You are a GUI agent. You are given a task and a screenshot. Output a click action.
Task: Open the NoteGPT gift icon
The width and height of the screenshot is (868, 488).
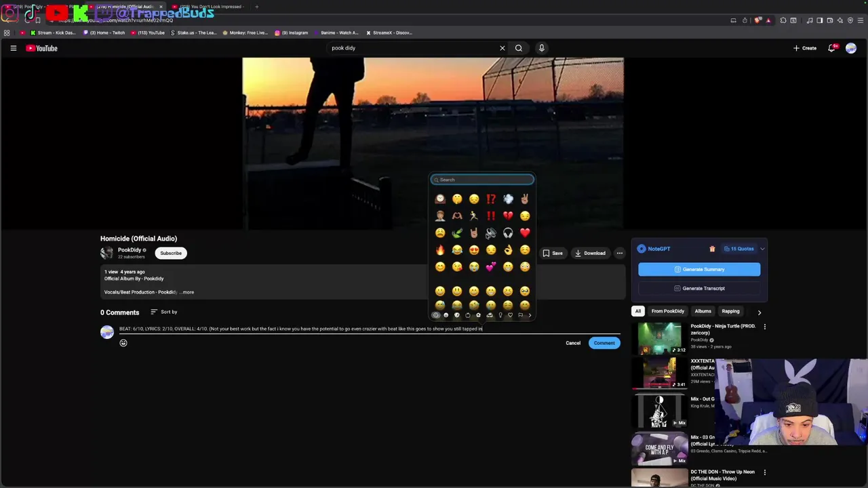712,249
